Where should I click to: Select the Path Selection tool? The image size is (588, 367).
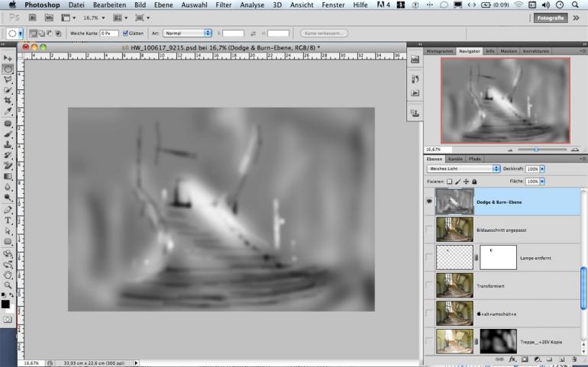[8, 231]
